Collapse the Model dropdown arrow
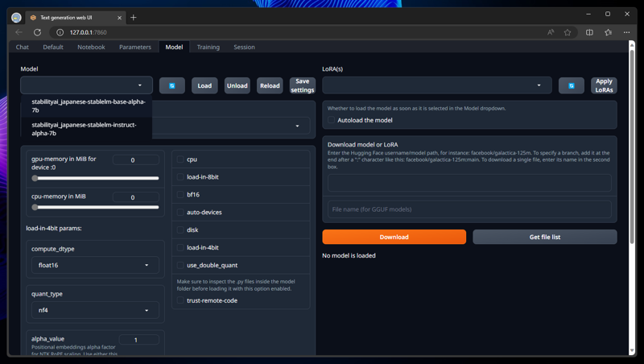Image resolution: width=644 pixels, height=364 pixels. pos(139,85)
